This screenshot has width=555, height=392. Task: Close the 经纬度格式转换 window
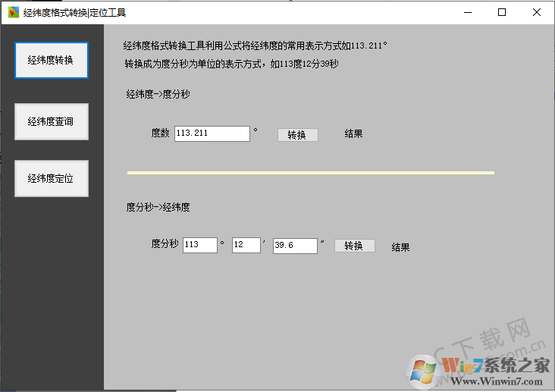coord(537,12)
